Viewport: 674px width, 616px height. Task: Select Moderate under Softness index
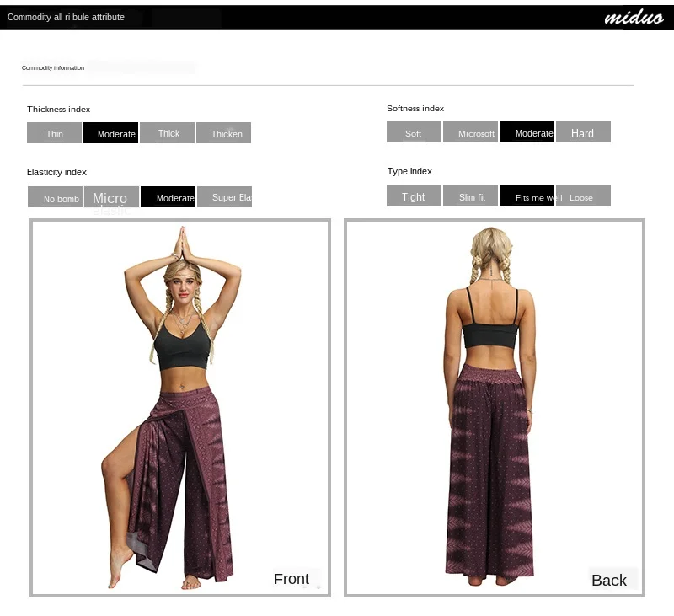pos(527,132)
